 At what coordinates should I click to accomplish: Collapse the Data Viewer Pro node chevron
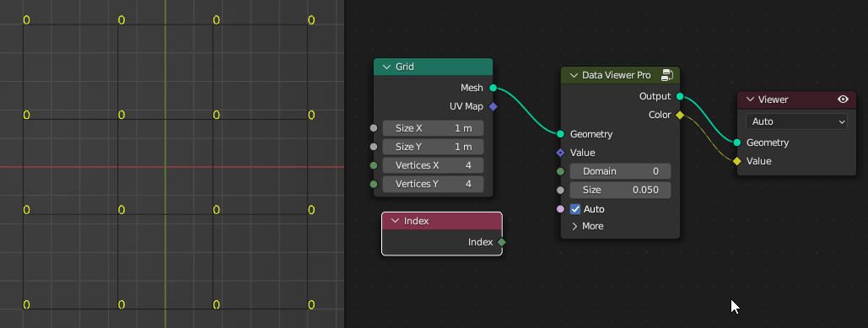tap(573, 75)
